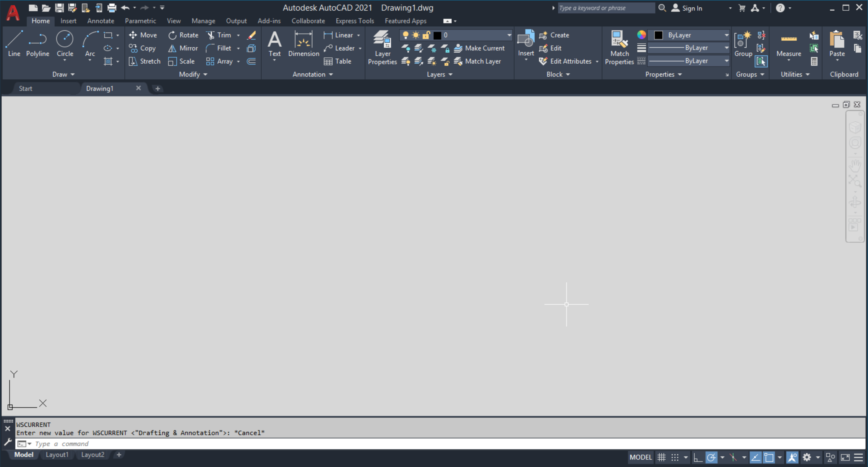The height and width of the screenshot is (467, 868).
Task: Select ByLayer color swatch
Action: (658, 35)
